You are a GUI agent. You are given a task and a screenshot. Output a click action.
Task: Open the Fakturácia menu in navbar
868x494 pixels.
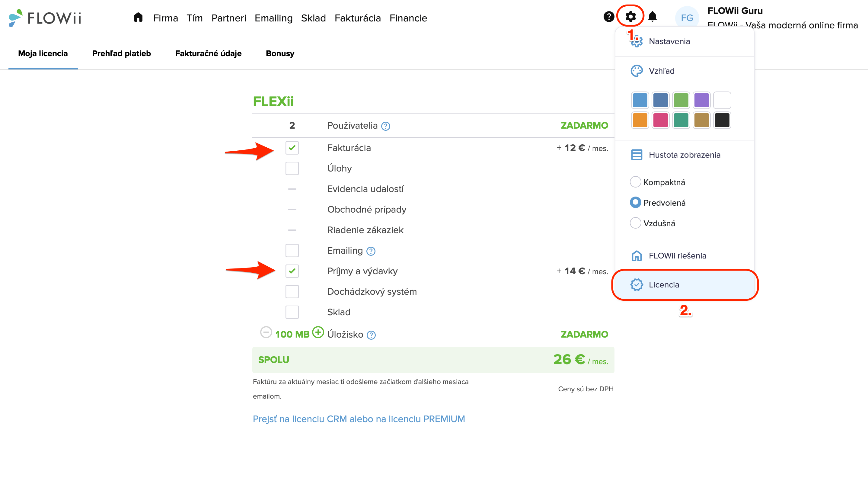(358, 18)
